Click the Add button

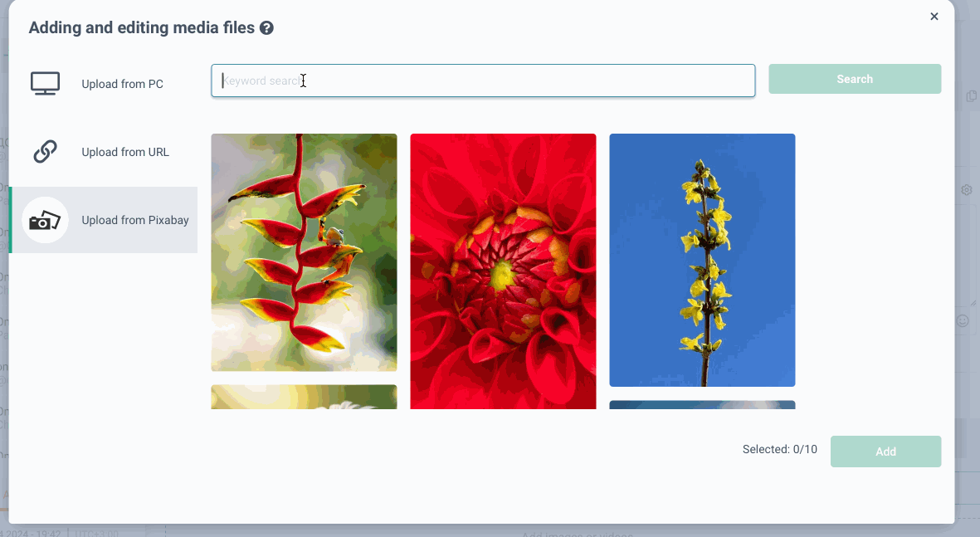click(x=885, y=452)
